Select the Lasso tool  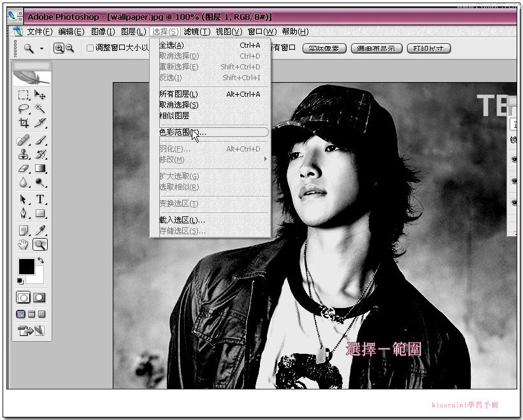pyautogui.click(x=24, y=109)
